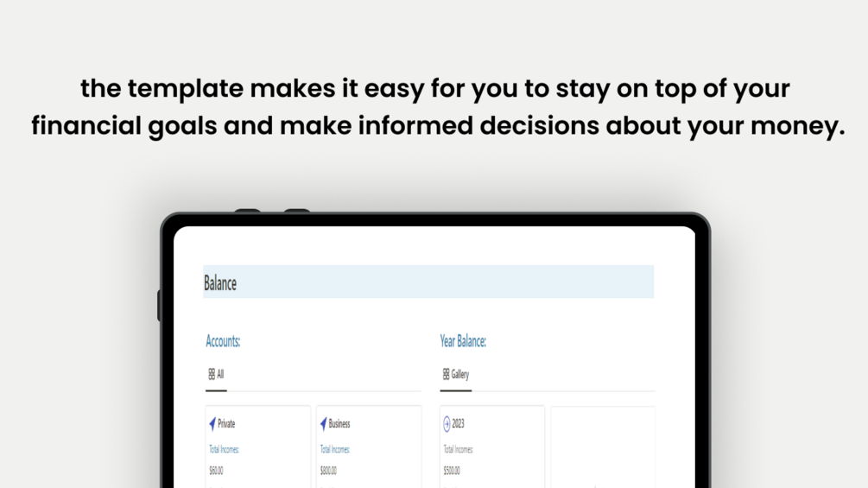Click the arrow icon on the Business account card
Viewport: 868px width, 488px height.
pyautogui.click(x=324, y=424)
